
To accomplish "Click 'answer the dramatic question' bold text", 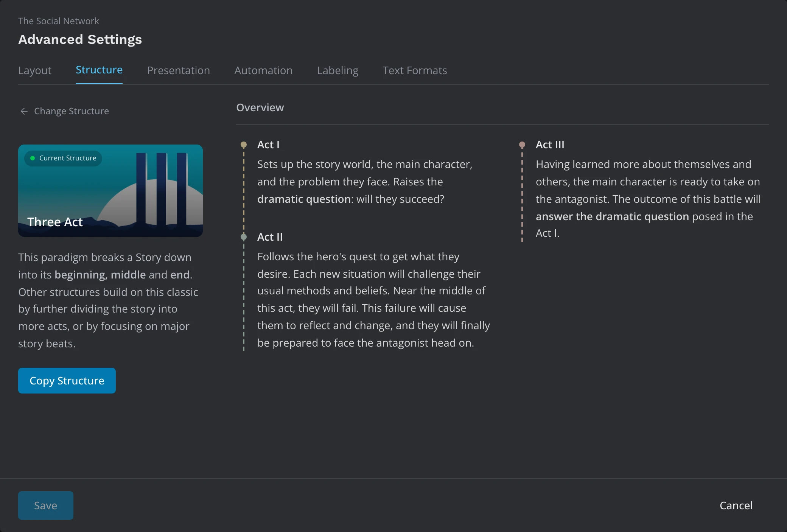I will (612, 216).
